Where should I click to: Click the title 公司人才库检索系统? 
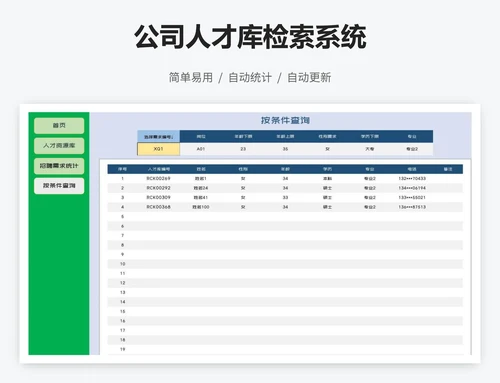250,37
